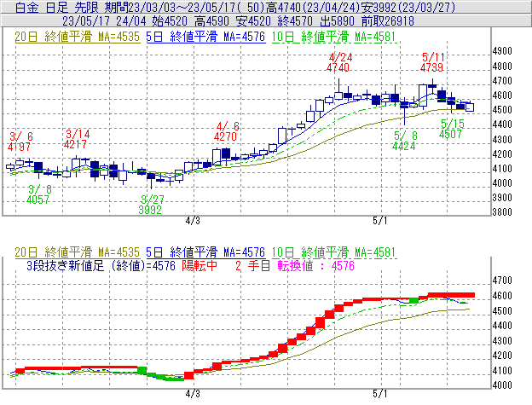Click the 4/6 4270 high label
Image resolution: width=532 pixels, height=405 pixels.
pyautogui.click(x=227, y=131)
